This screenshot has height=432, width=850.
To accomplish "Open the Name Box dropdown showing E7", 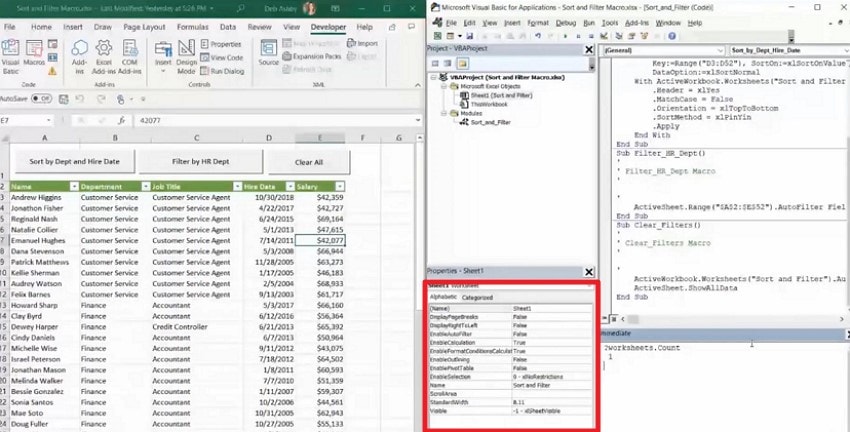I will (48, 120).
